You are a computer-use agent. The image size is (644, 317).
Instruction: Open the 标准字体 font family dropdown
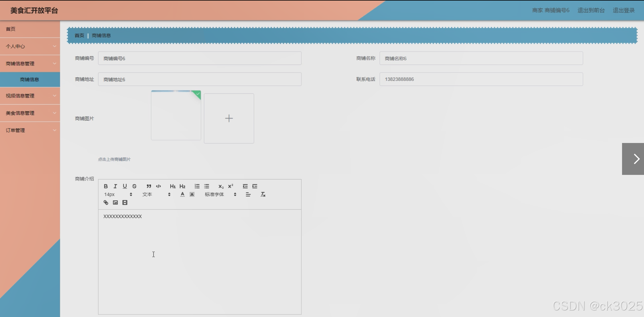point(220,195)
